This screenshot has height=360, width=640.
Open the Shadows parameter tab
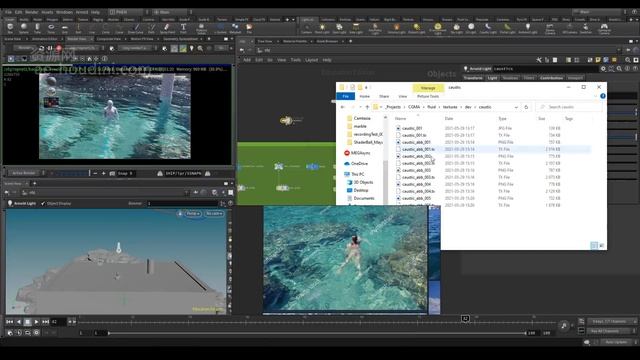(510, 78)
